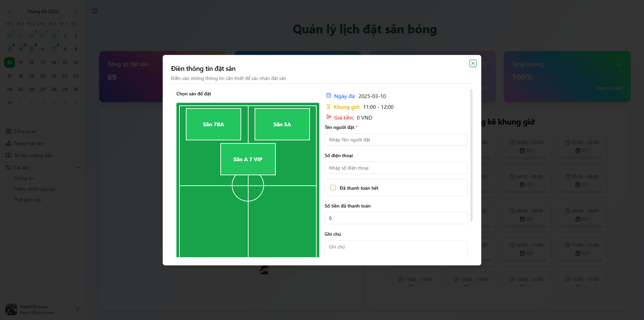Click the Số điện thoại input field

point(396,168)
